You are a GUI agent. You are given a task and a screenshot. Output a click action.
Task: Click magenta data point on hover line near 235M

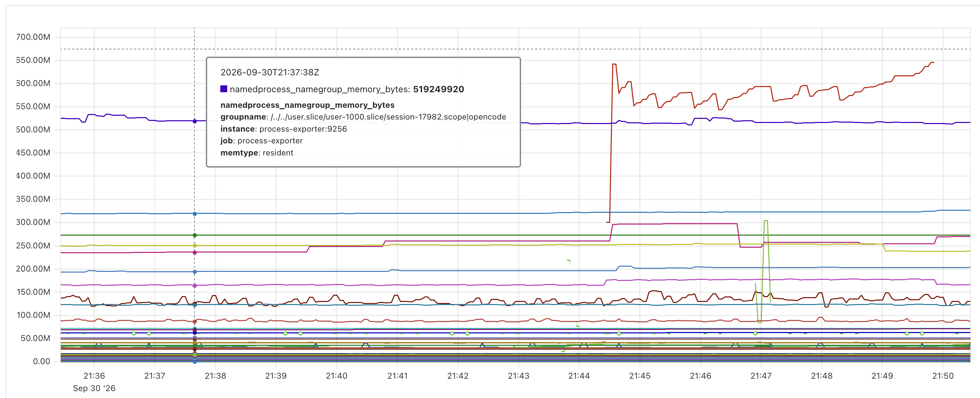click(x=194, y=252)
